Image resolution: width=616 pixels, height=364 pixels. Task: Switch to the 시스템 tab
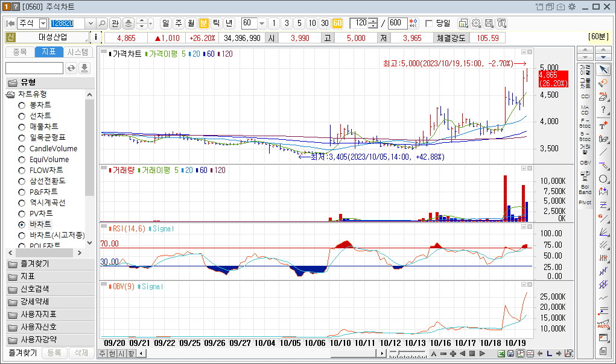coord(78,52)
